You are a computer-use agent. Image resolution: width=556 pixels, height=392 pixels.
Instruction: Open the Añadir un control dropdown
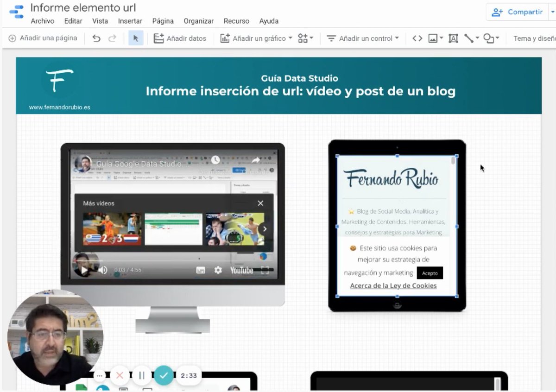(363, 38)
